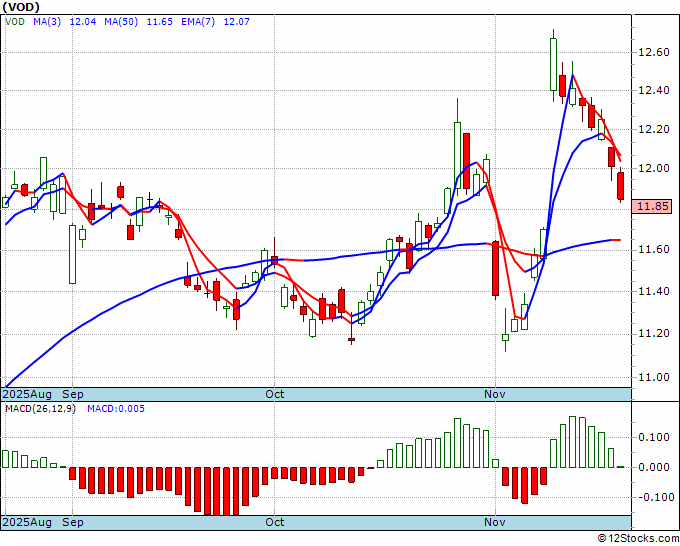The image size is (680, 546).
Task: Click the Nov label on MACD axis
Action: point(495,522)
